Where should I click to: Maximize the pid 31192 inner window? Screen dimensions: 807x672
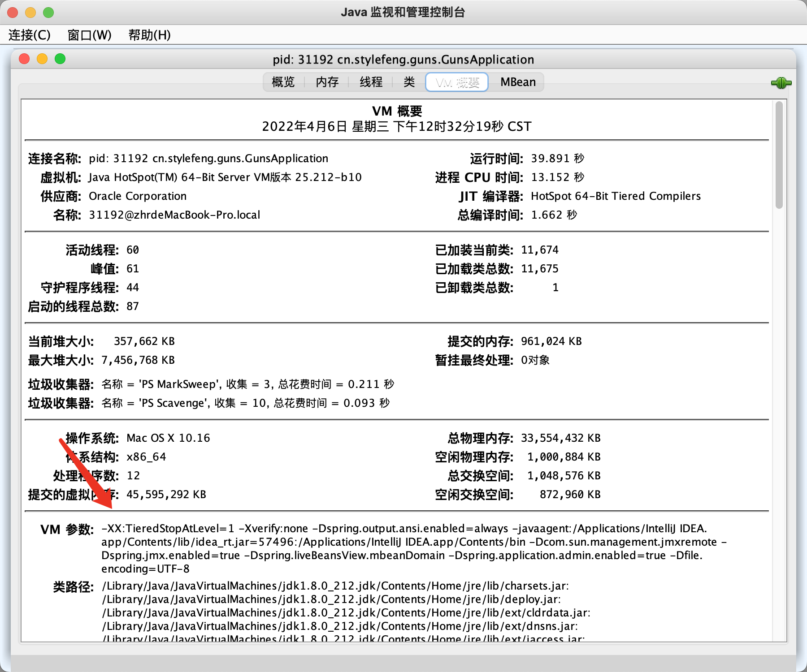coord(60,59)
